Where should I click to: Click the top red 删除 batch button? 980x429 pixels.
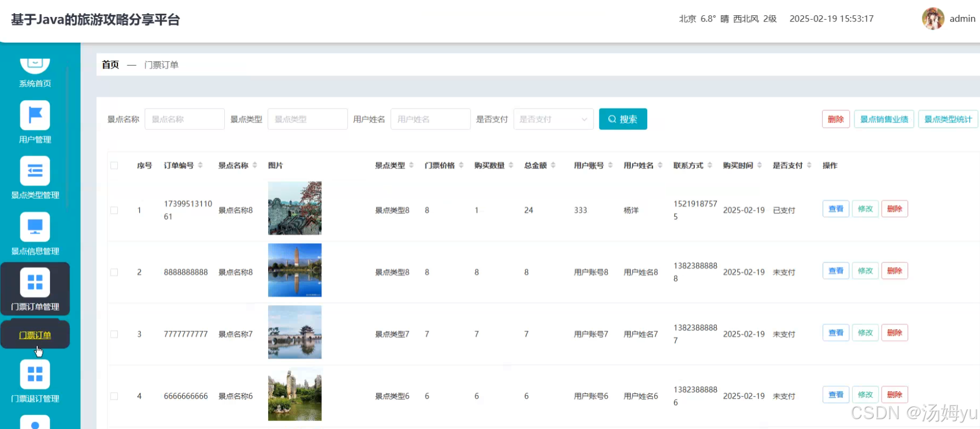(x=836, y=119)
